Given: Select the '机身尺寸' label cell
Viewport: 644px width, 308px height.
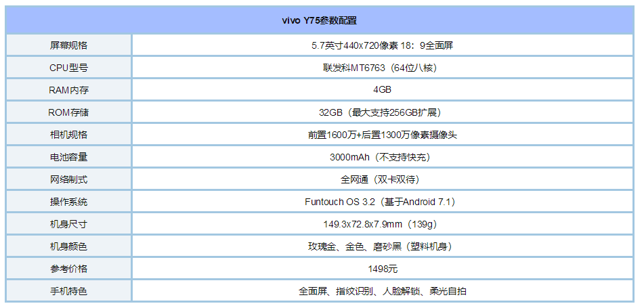Looking at the screenshot, I should click(68, 224).
